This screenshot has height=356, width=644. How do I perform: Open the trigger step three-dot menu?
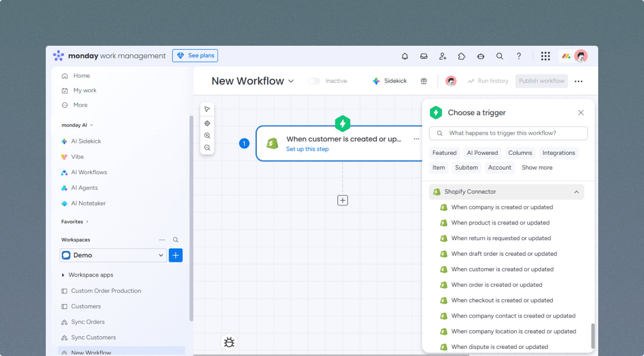click(416, 139)
